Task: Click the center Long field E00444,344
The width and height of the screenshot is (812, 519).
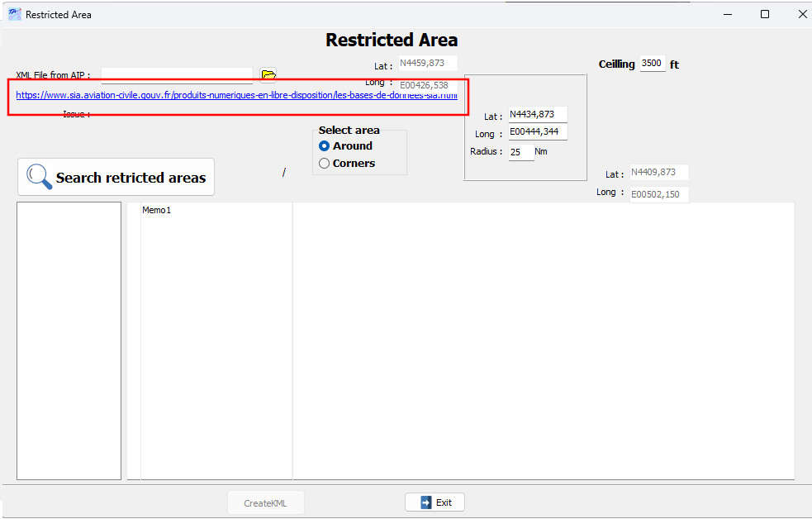Action: point(537,133)
